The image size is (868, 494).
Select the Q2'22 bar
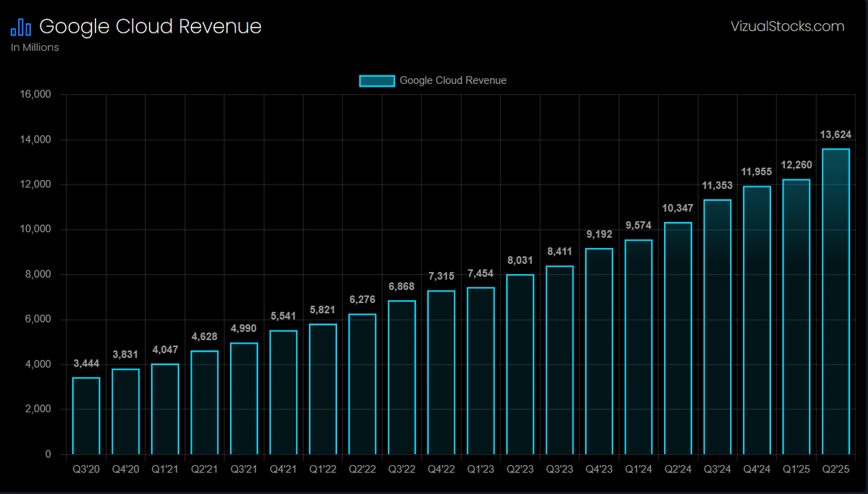362,384
